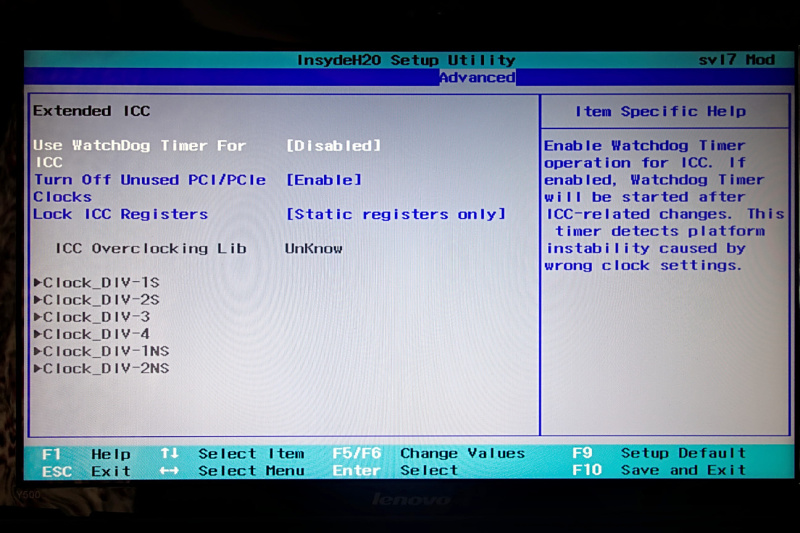Click the ICC Overclocking Lib label
The image size is (800, 533).
click(151, 248)
